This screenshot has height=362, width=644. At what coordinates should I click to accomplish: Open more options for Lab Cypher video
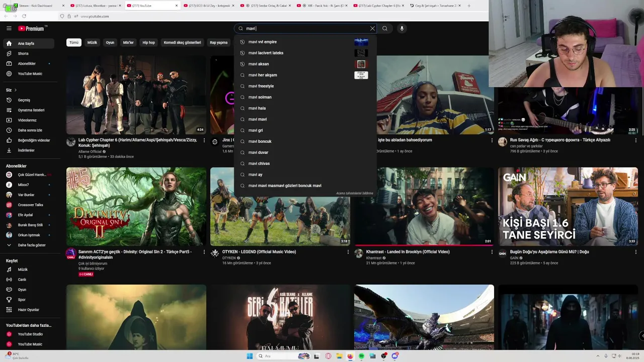204,141
